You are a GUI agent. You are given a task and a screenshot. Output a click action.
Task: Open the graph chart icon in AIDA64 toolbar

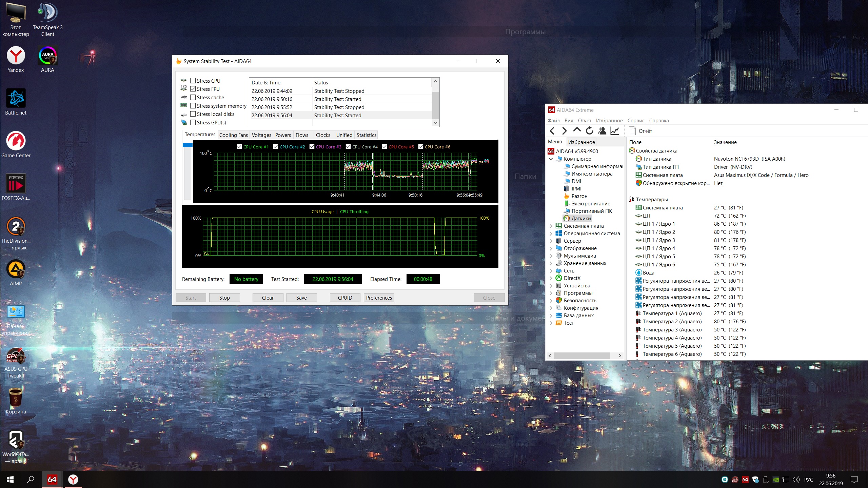tap(615, 131)
